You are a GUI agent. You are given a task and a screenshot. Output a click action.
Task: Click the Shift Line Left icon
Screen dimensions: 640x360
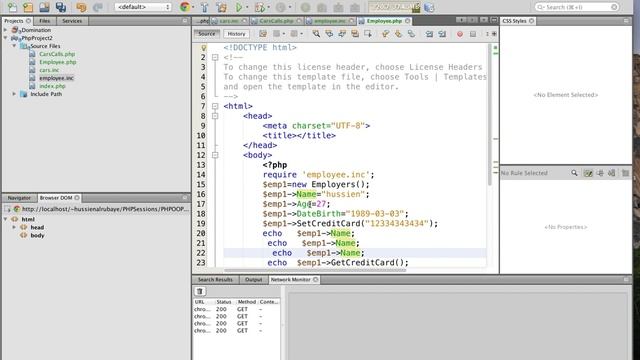pyautogui.click(x=429, y=34)
